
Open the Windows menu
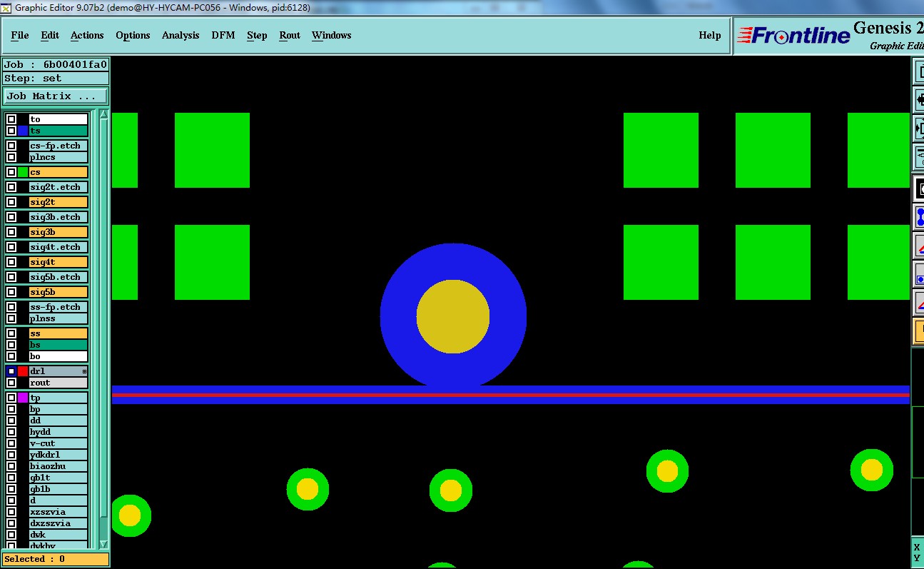pos(332,35)
